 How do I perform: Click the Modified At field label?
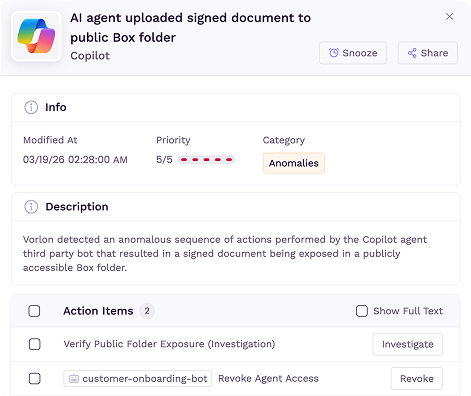pyautogui.click(x=50, y=140)
